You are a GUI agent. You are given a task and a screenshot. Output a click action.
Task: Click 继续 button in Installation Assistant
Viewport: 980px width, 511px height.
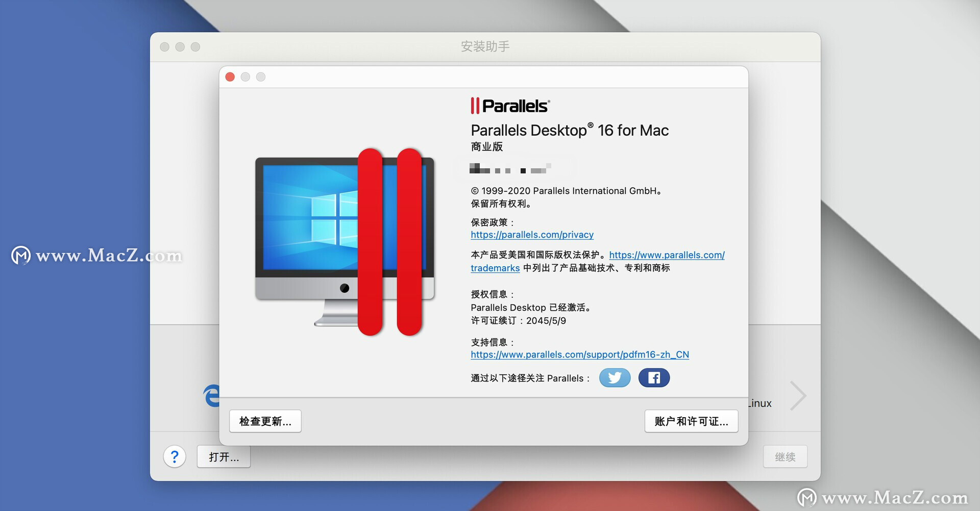(785, 457)
